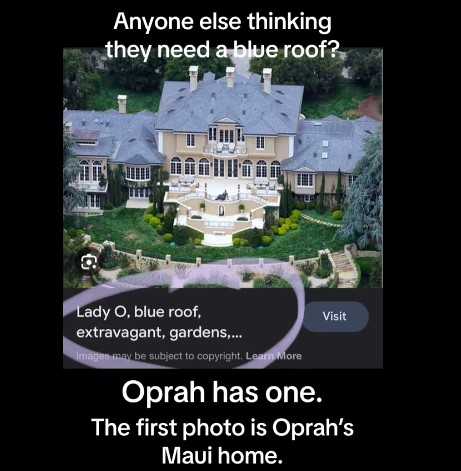Screen dimensions: 461x471
Task: Tap the Google Lens search icon
Action: pyautogui.click(x=89, y=262)
